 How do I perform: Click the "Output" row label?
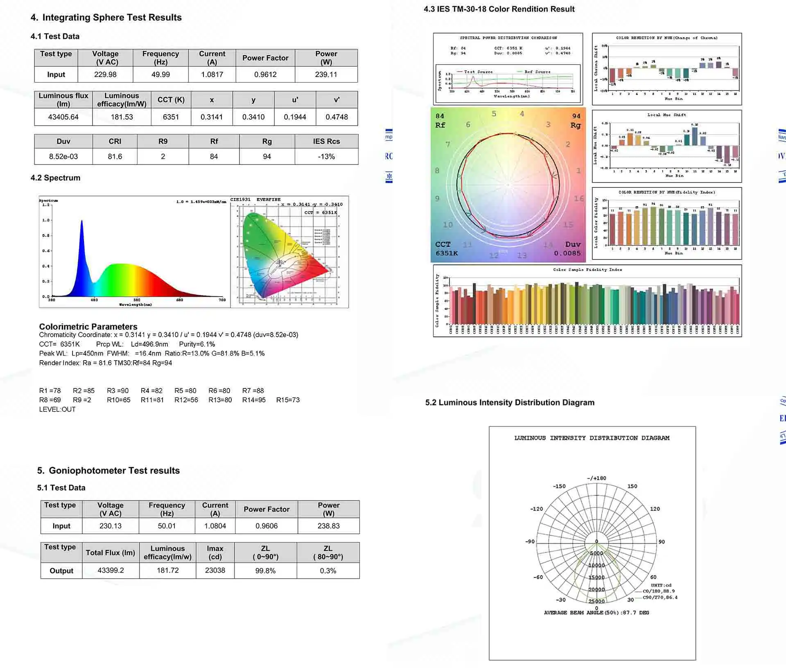(61, 571)
